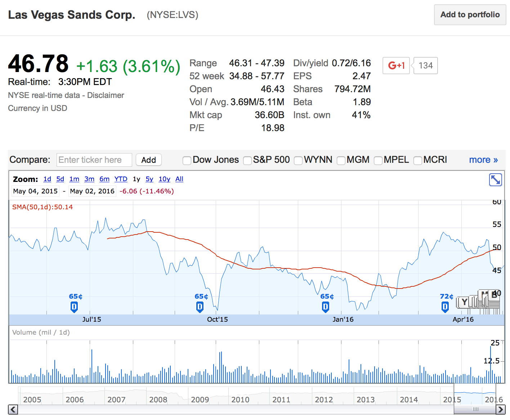Click the B news flag on chart
The image size is (510, 420).
tap(494, 295)
